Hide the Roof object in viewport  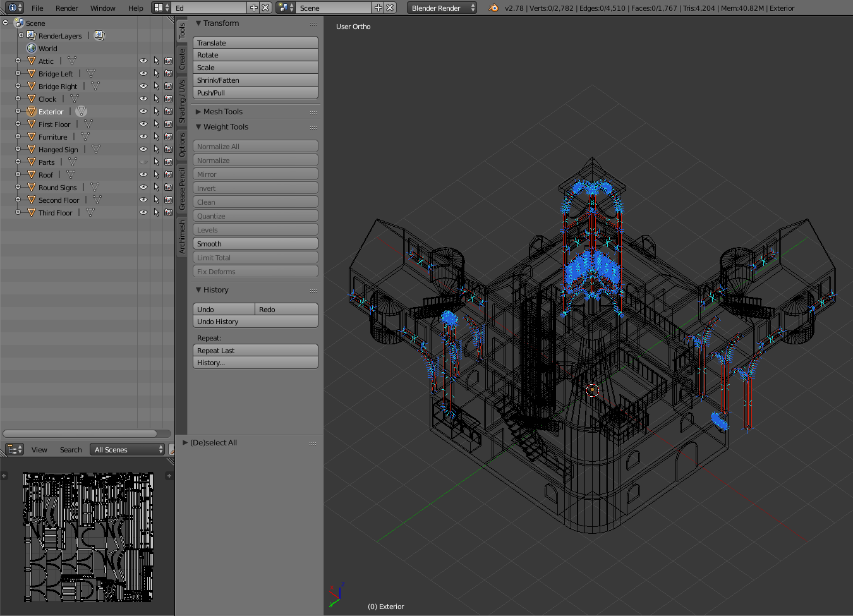143,175
